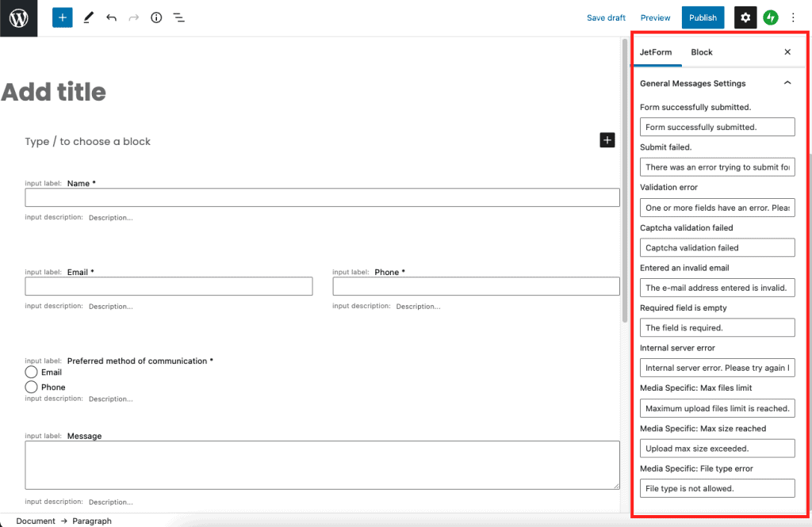
Task: Open document details info icon
Action: coord(156,17)
